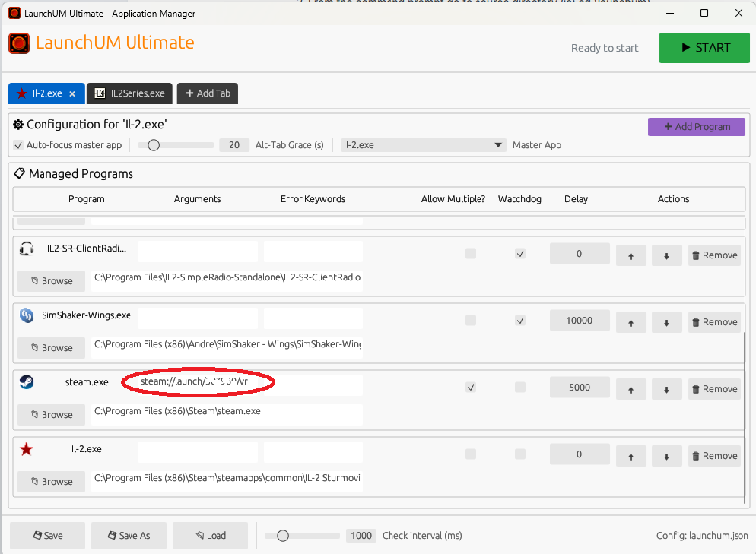Click the managed programs list scrollbar
The height and width of the screenshot is (554, 756).
click(x=745, y=417)
